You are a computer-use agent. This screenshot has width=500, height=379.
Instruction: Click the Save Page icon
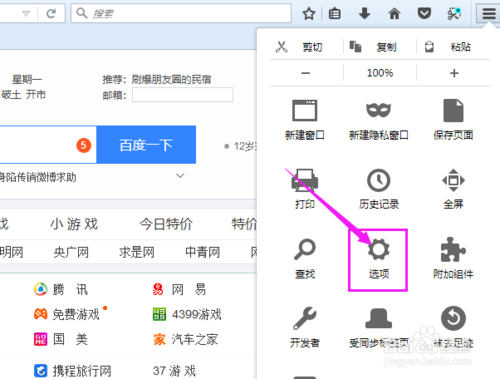coord(453,111)
